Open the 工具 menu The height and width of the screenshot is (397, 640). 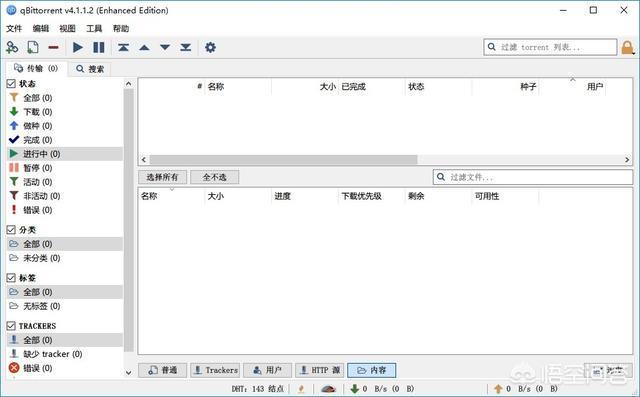(x=94, y=29)
